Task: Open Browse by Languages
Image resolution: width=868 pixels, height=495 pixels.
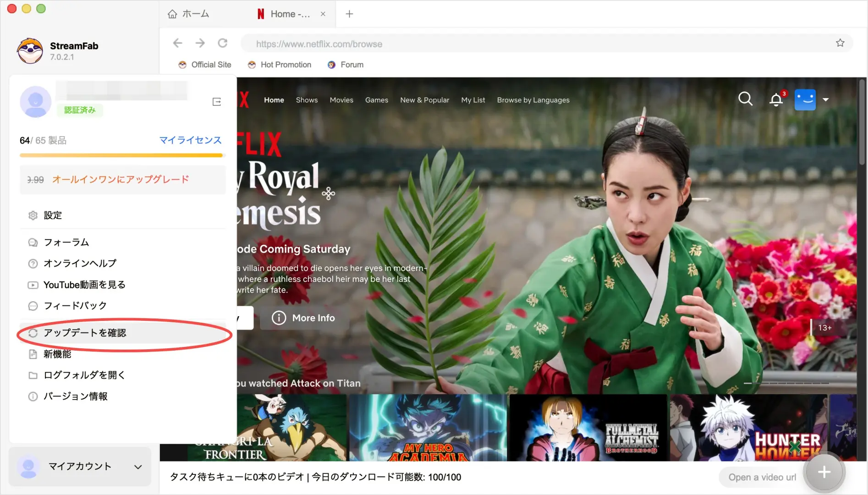Action: (533, 100)
